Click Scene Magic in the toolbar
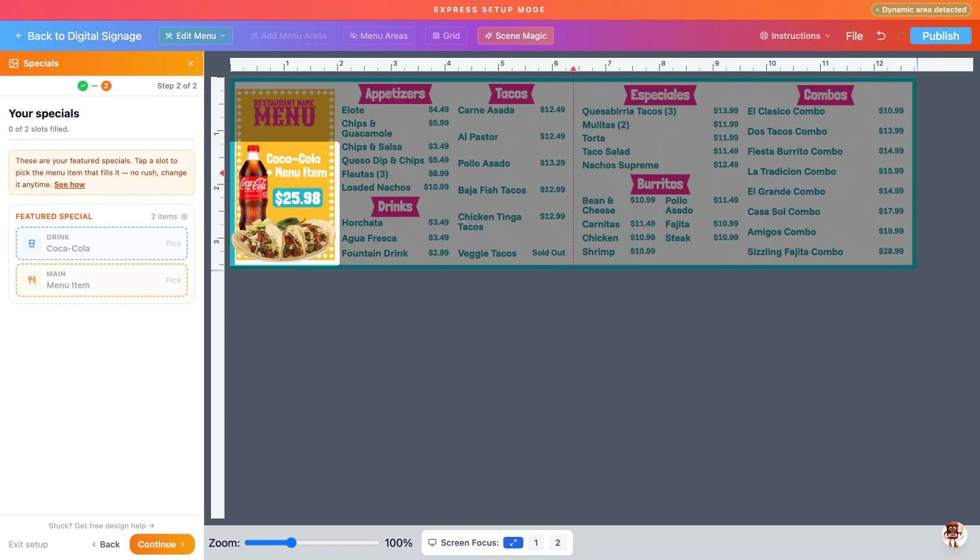 (x=516, y=35)
